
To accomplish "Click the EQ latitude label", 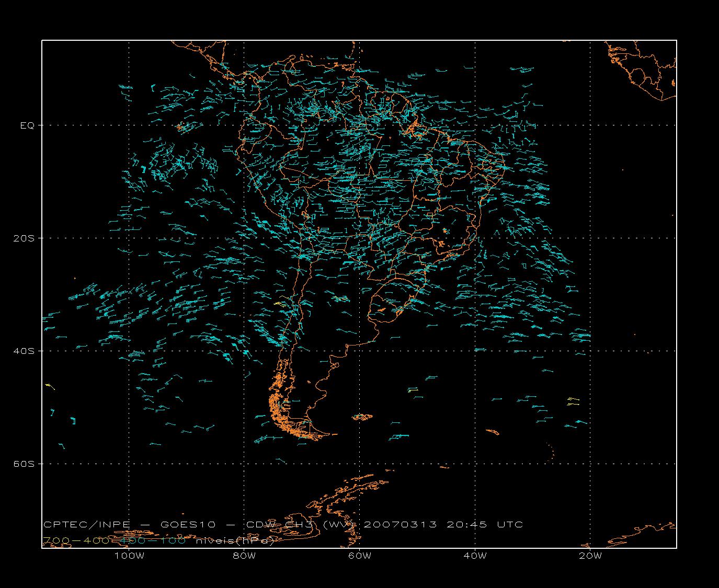I will tap(27, 125).
